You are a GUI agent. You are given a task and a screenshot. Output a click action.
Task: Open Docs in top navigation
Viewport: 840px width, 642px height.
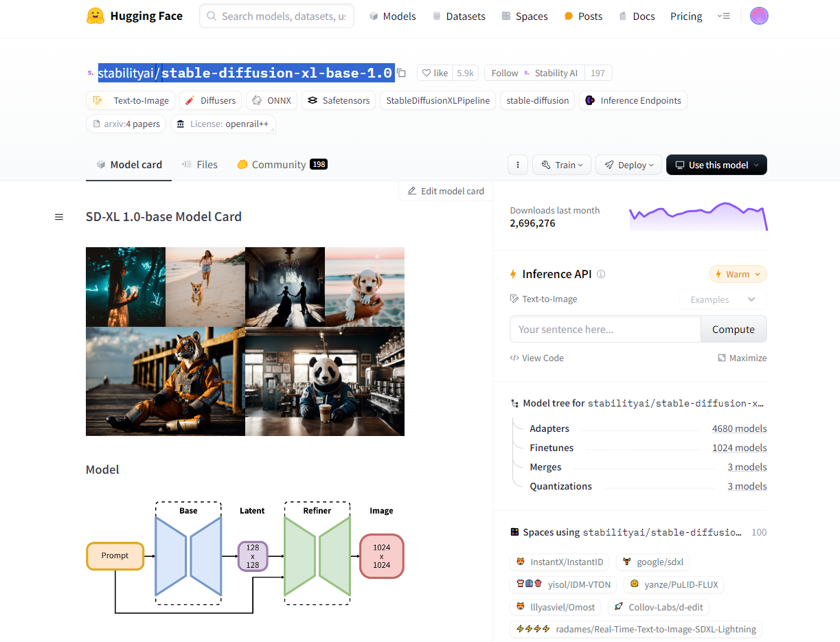coord(637,16)
